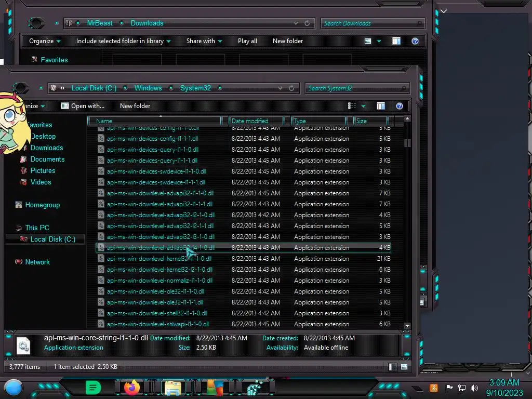Image resolution: width=532 pixels, height=399 pixels.
Task: Click the Search Downloads box
Action: pyautogui.click(x=373, y=23)
